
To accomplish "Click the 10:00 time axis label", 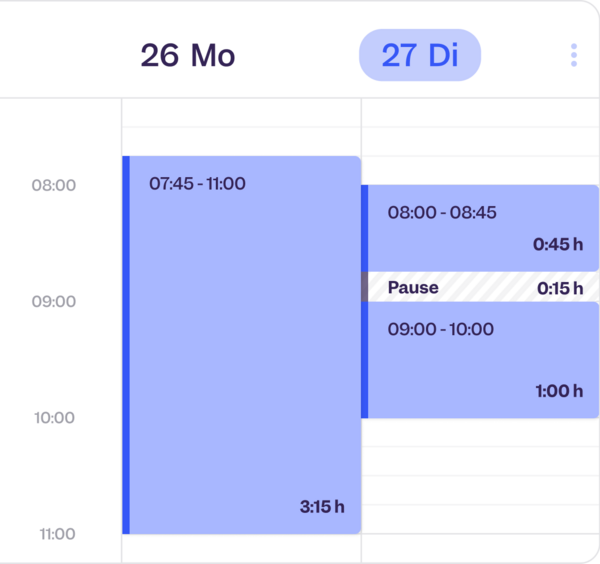I will coord(54,418).
